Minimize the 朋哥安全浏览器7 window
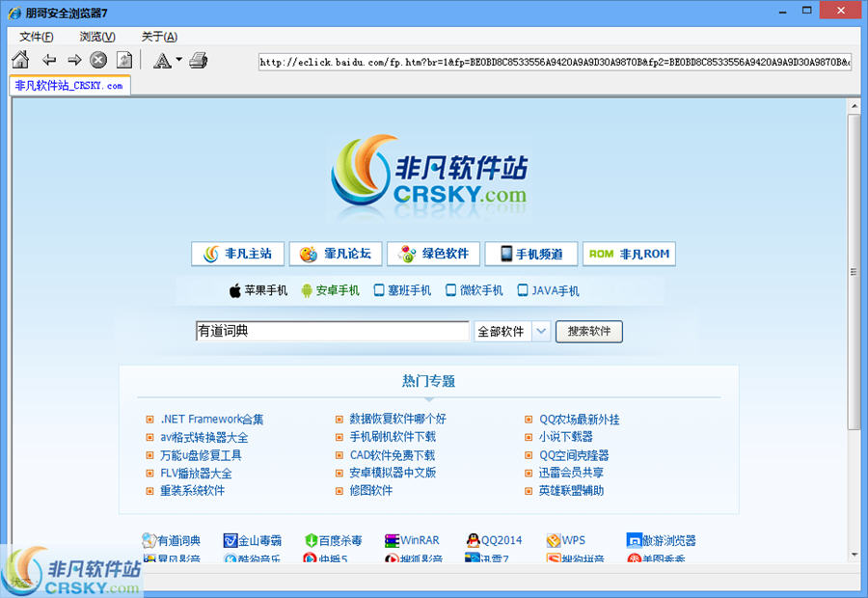The width and height of the screenshot is (868, 598). click(783, 11)
